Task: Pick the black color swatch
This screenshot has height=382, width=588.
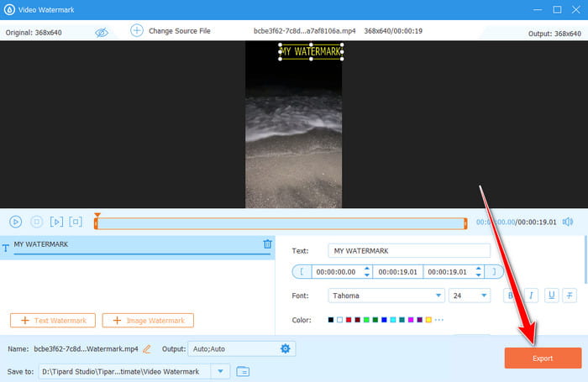Action: pos(330,320)
